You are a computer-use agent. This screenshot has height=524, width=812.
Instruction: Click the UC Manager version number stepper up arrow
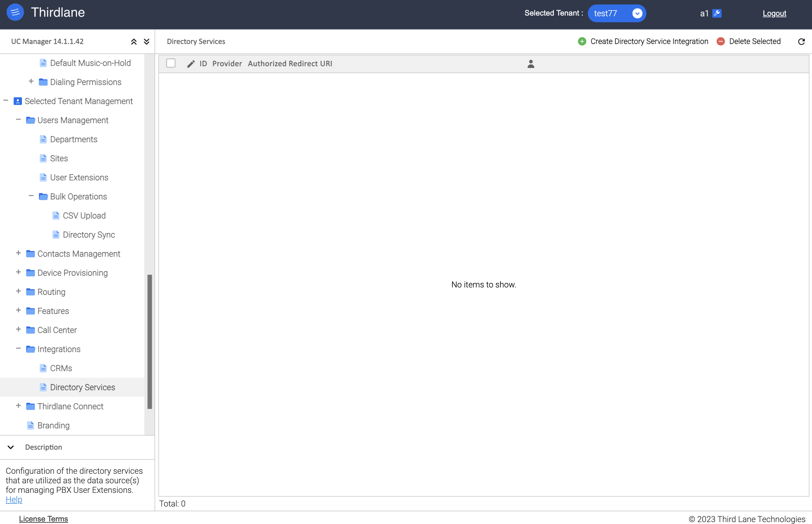tap(133, 41)
